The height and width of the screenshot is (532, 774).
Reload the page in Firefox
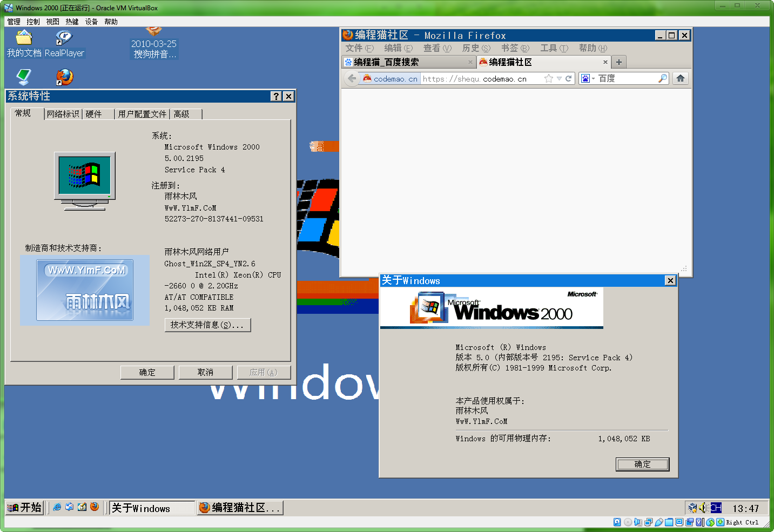point(568,79)
